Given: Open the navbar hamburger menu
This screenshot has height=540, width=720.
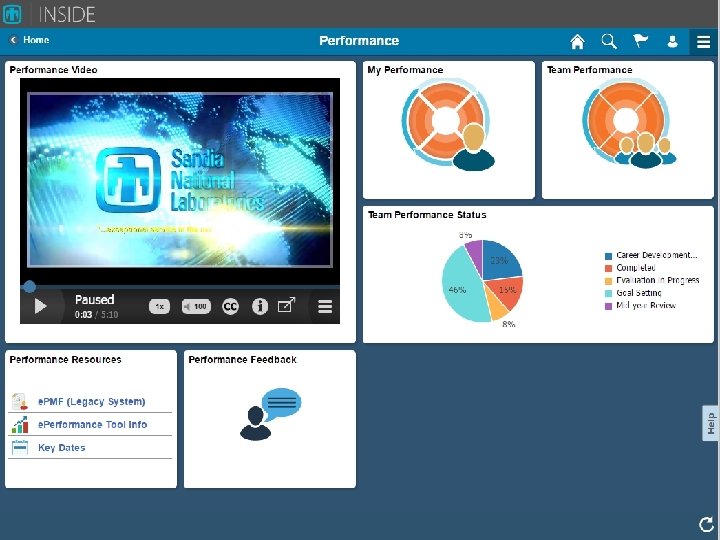Looking at the screenshot, I should [x=703, y=42].
